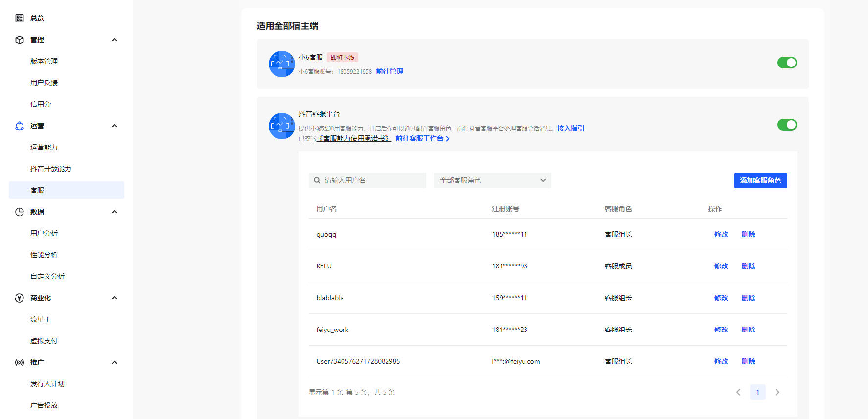Focus the 请输入用户名 search field

coord(367,180)
